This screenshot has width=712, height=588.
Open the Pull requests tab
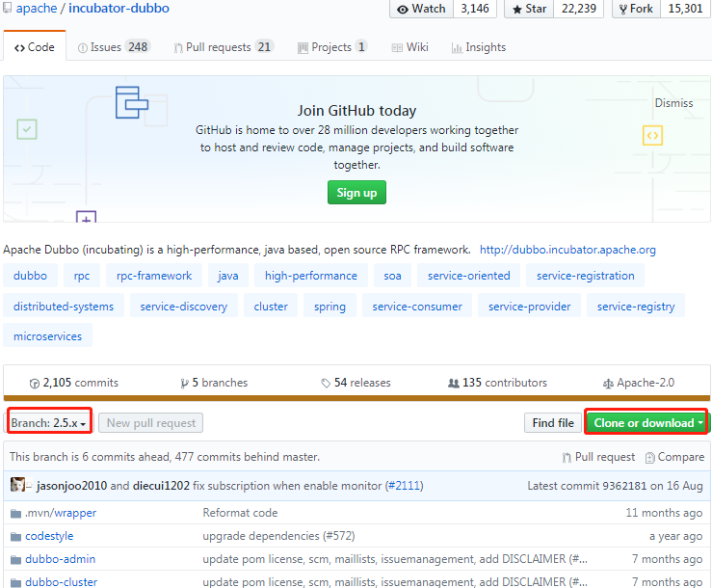click(x=224, y=47)
